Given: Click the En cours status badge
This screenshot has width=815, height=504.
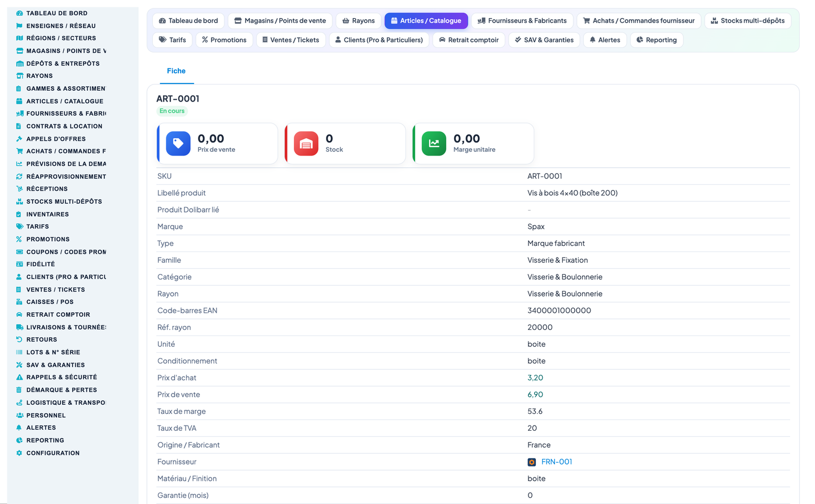Looking at the screenshot, I should pyautogui.click(x=172, y=111).
